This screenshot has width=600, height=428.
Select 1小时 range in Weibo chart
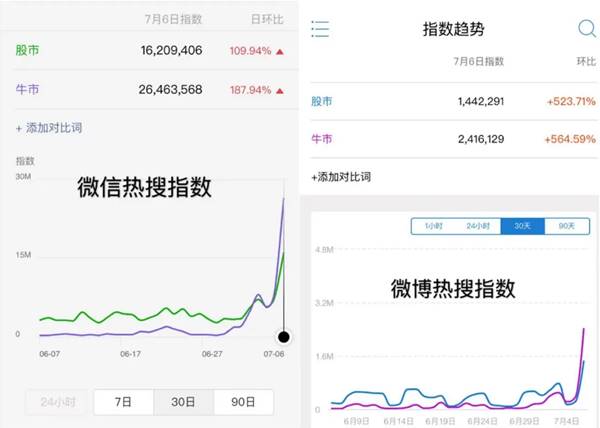434,226
